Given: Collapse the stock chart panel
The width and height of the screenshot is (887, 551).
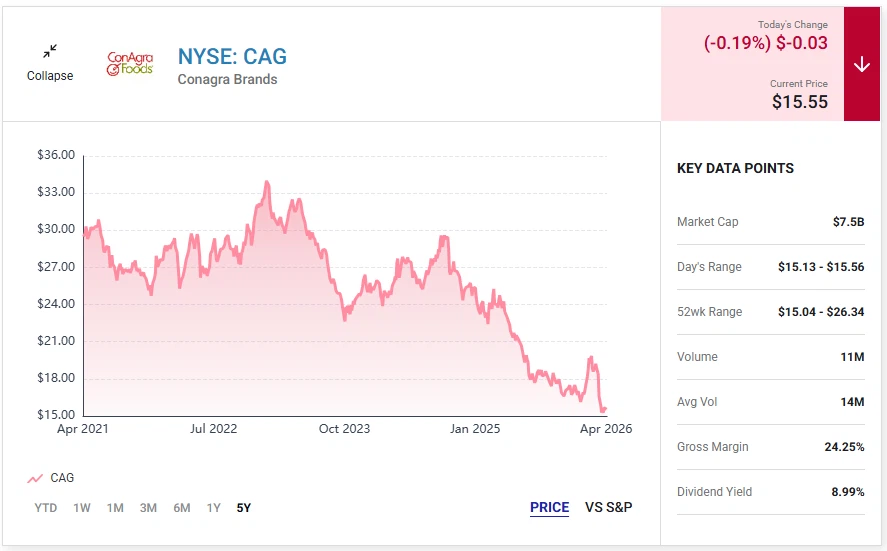Looking at the screenshot, I should (x=50, y=76).
